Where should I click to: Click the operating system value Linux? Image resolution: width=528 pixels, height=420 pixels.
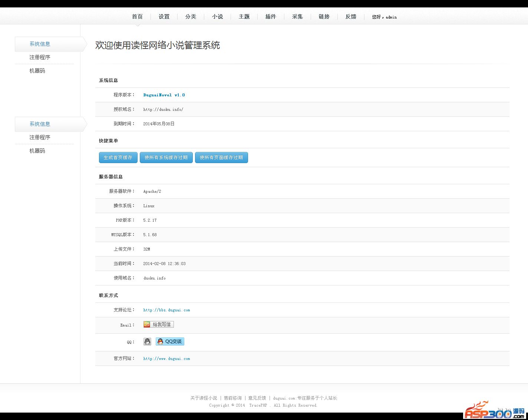pyautogui.click(x=149, y=206)
